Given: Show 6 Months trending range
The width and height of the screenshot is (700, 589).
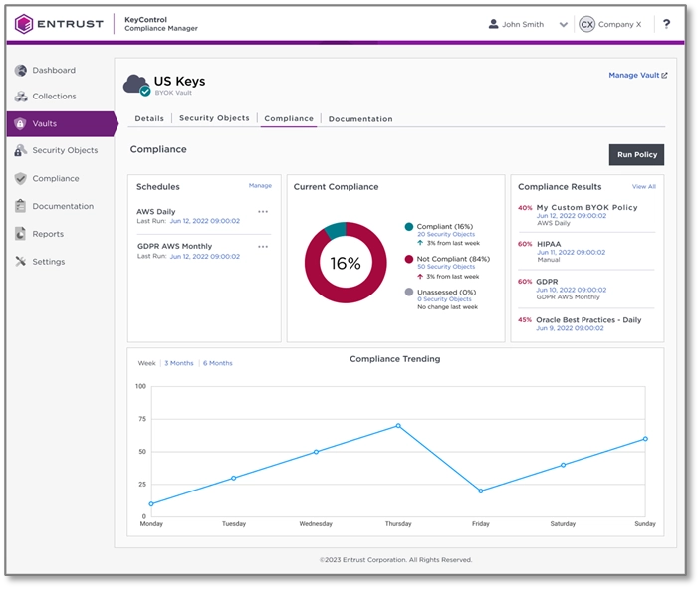Looking at the screenshot, I should tap(218, 363).
